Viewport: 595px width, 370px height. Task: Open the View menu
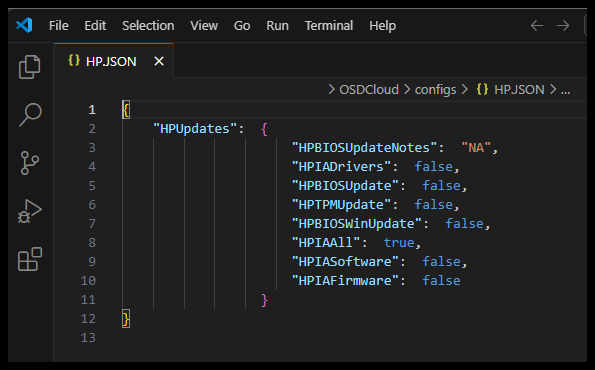204,25
